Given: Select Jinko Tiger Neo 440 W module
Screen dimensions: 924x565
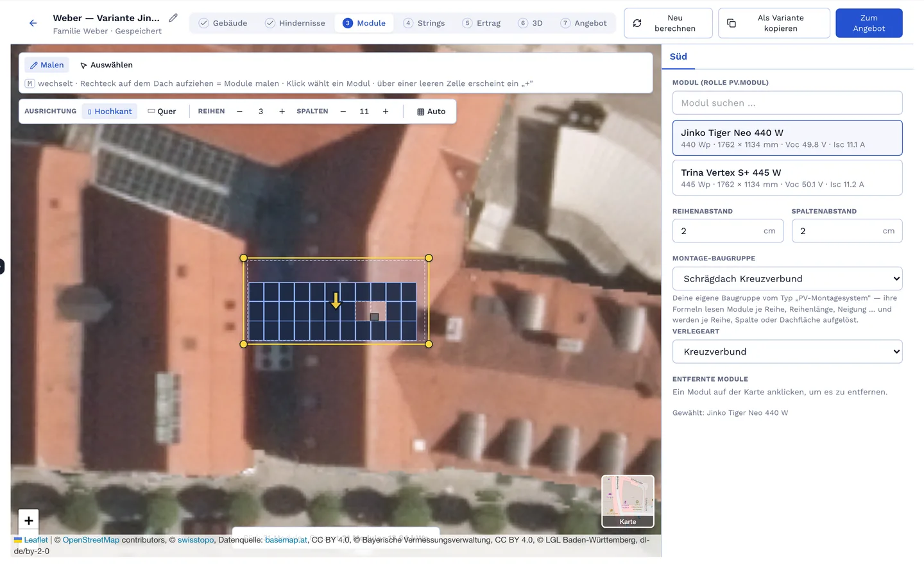Looking at the screenshot, I should click(x=787, y=138).
